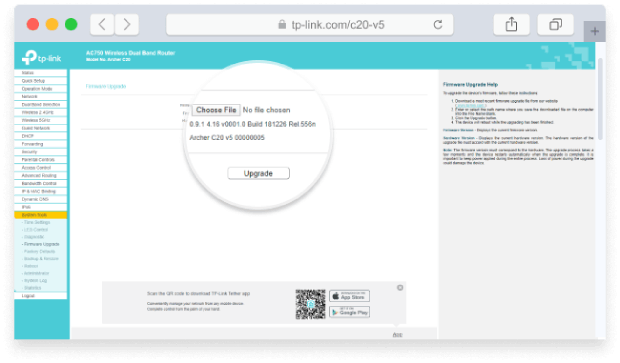This screenshot has width=620, height=363.
Task: Open LED Control under System Tools
Action: [36, 229]
